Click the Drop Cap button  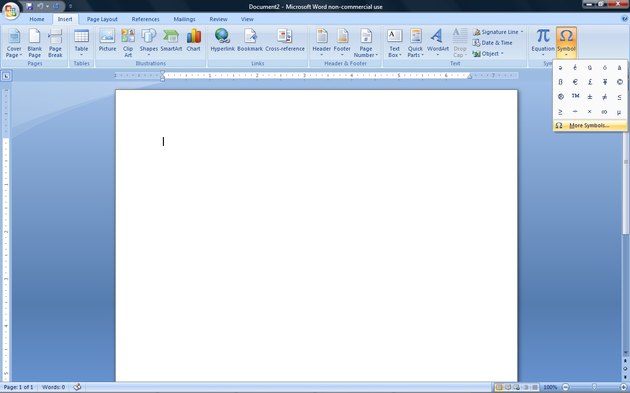tap(459, 43)
